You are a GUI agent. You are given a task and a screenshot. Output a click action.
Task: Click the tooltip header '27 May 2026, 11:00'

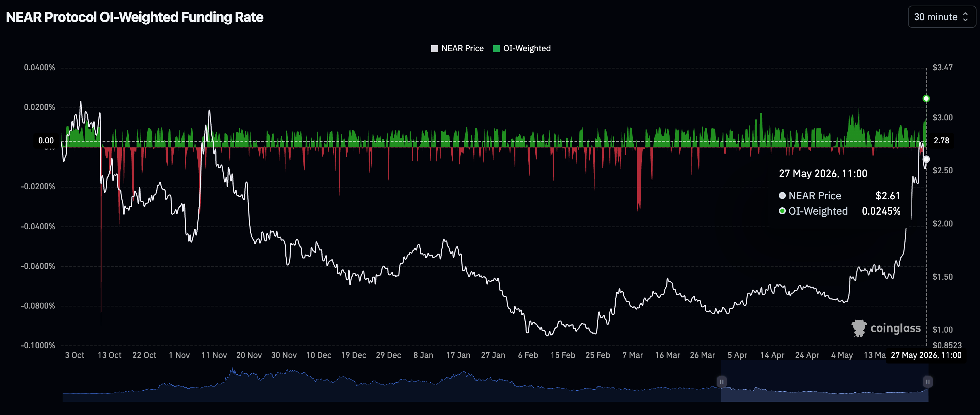tap(823, 174)
